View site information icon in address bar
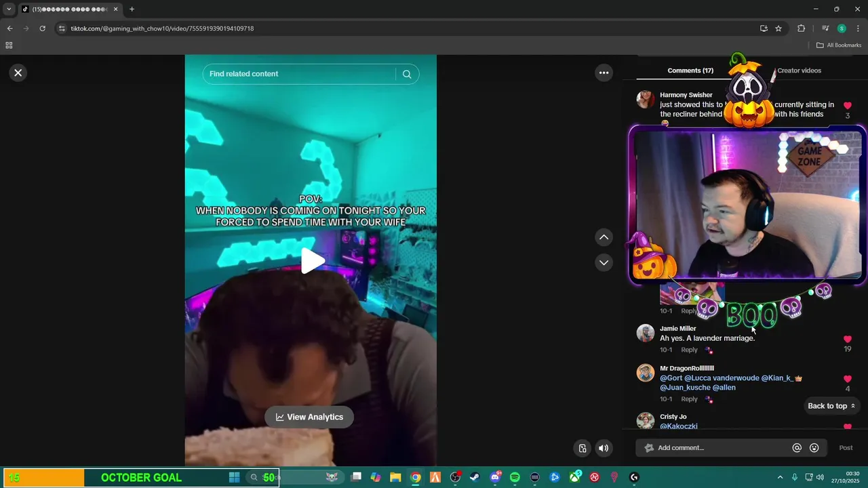Screen dimensions: 868x488 coord(62,28)
